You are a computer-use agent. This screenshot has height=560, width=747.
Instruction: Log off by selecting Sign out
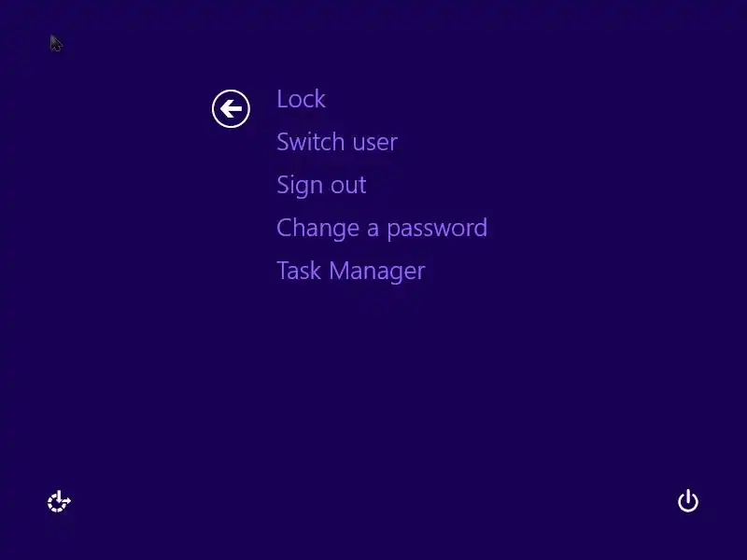321,185
